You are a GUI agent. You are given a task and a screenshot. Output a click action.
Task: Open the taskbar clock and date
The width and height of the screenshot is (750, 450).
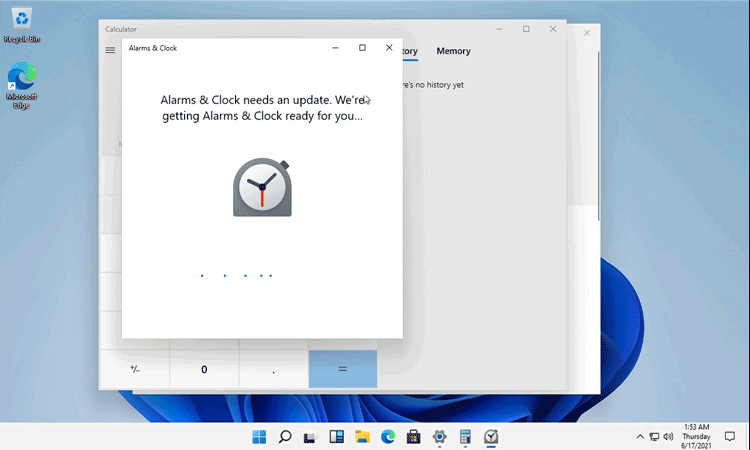[696, 436]
